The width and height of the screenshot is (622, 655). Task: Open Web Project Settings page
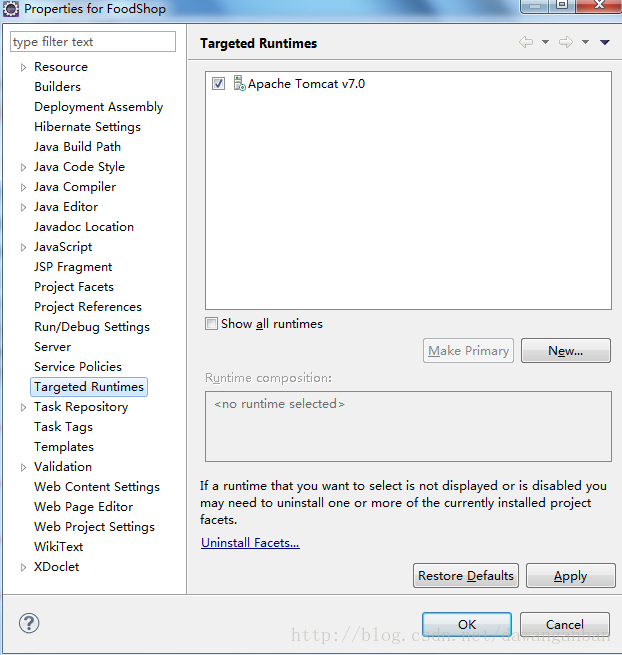[x=94, y=527]
